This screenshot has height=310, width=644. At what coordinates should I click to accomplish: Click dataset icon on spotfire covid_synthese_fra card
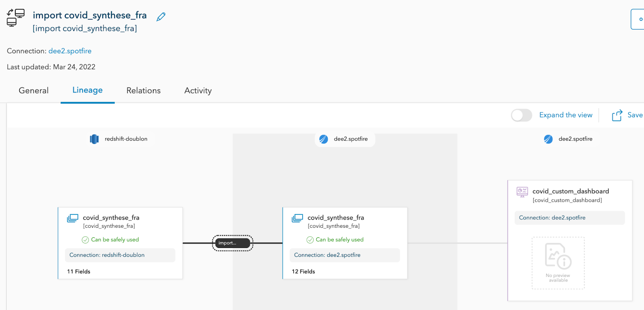[x=297, y=218]
